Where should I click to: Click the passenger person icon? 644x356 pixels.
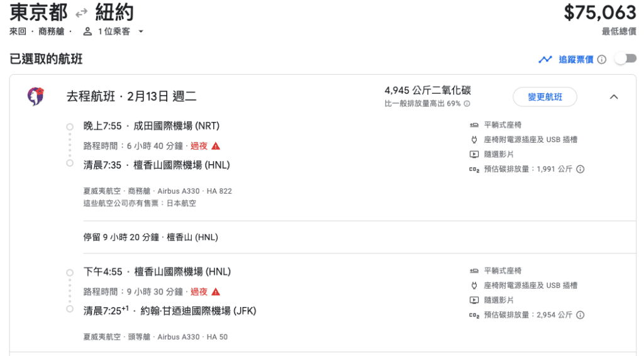pos(87,31)
